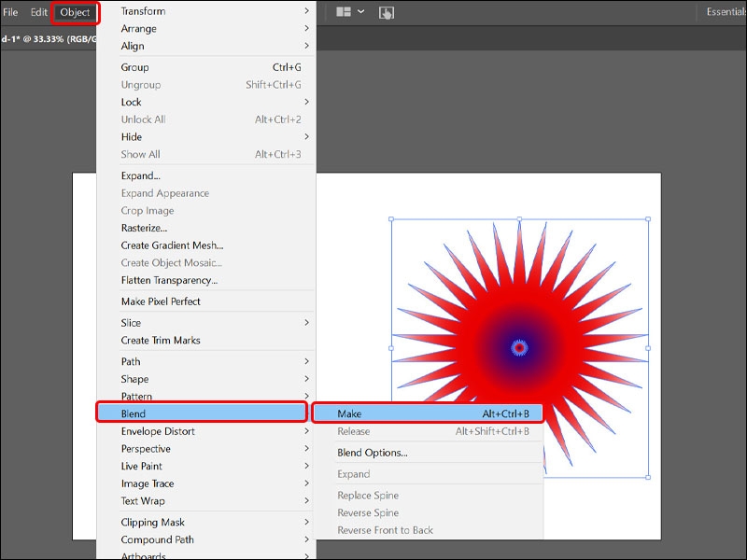Image resolution: width=747 pixels, height=560 pixels.
Task: Open Blend Options... dialog
Action: coord(428,453)
